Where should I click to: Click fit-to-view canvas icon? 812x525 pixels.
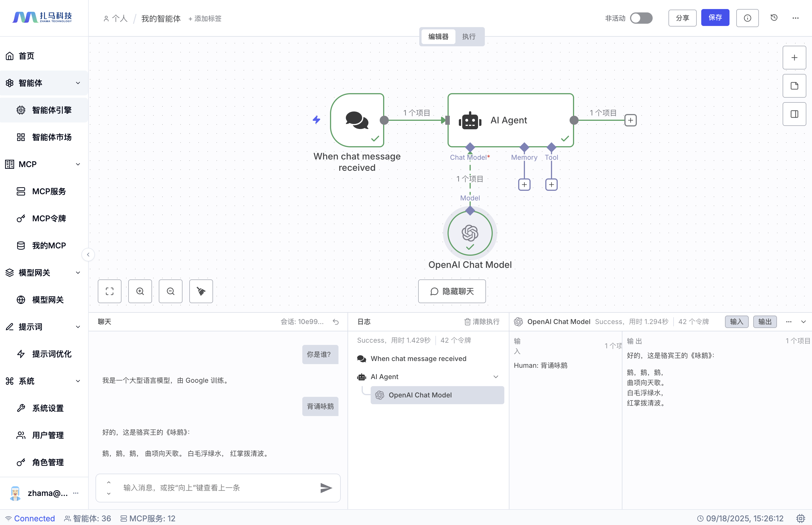110,291
